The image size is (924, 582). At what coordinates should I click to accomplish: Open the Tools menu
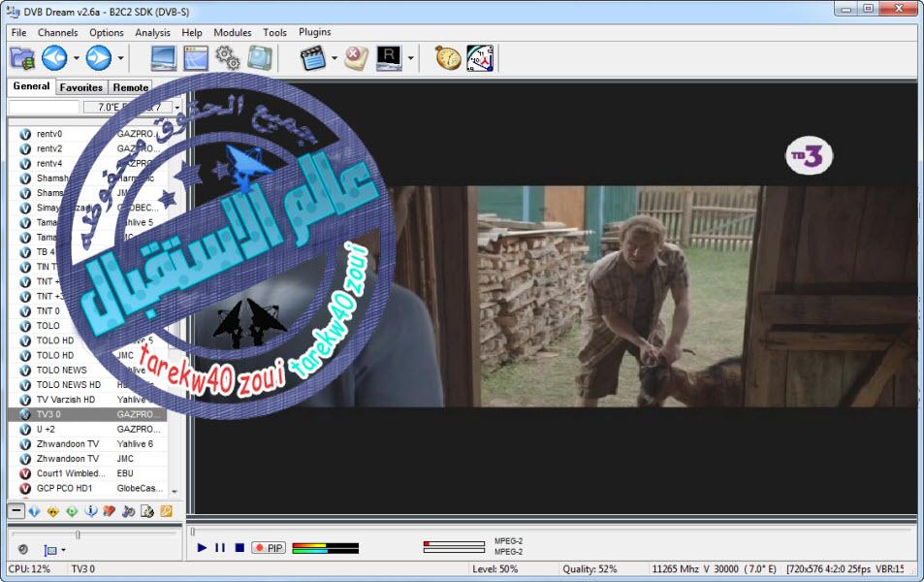[274, 32]
